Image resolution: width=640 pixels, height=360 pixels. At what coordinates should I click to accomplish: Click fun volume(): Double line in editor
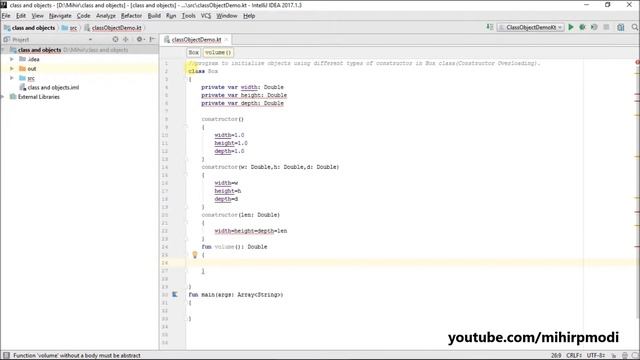[x=234, y=247]
